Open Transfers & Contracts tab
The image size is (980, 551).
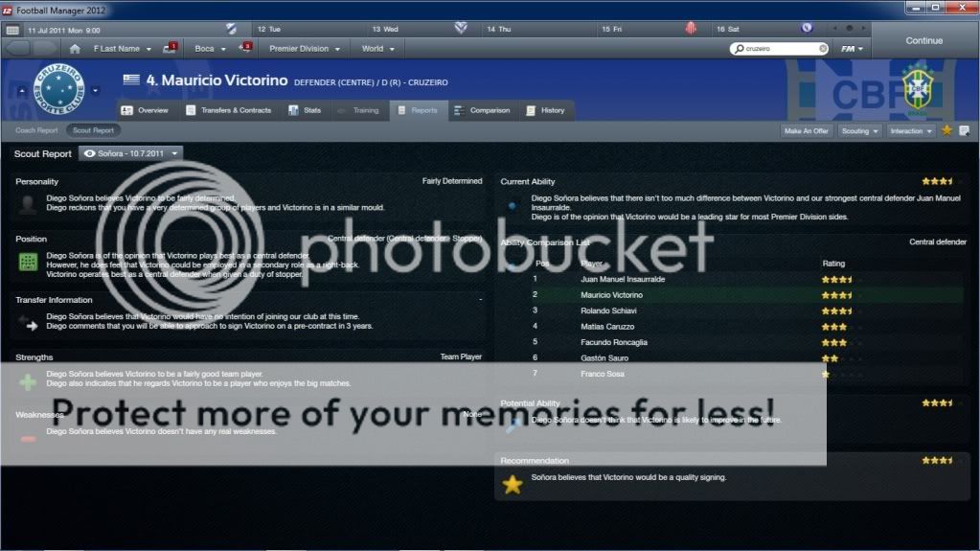click(229, 111)
